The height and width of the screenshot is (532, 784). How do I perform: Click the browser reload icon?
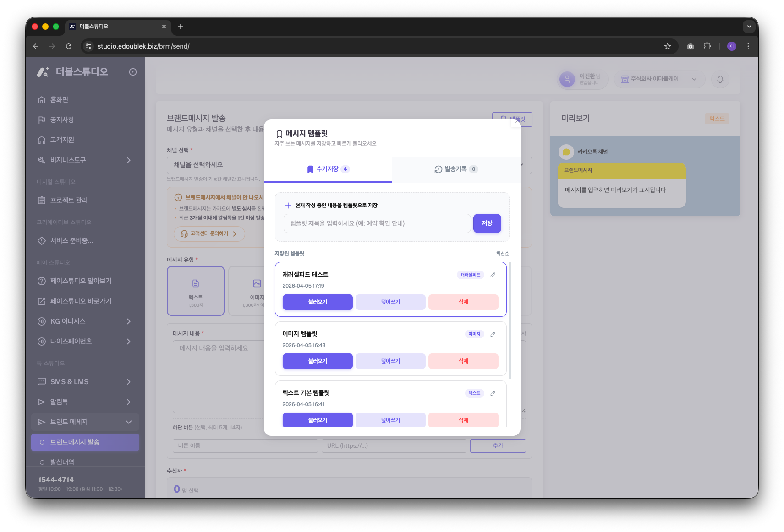pyautogui.click(x=69, y=46)
